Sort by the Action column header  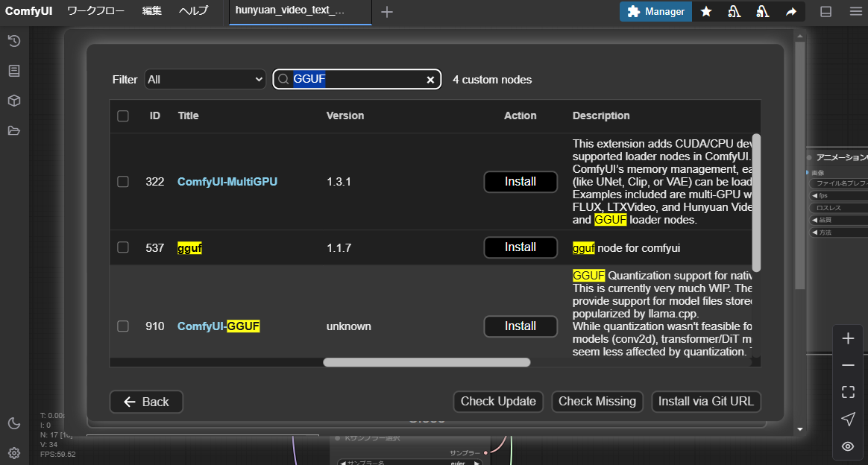pyautogui.click(x=520, y=116)
